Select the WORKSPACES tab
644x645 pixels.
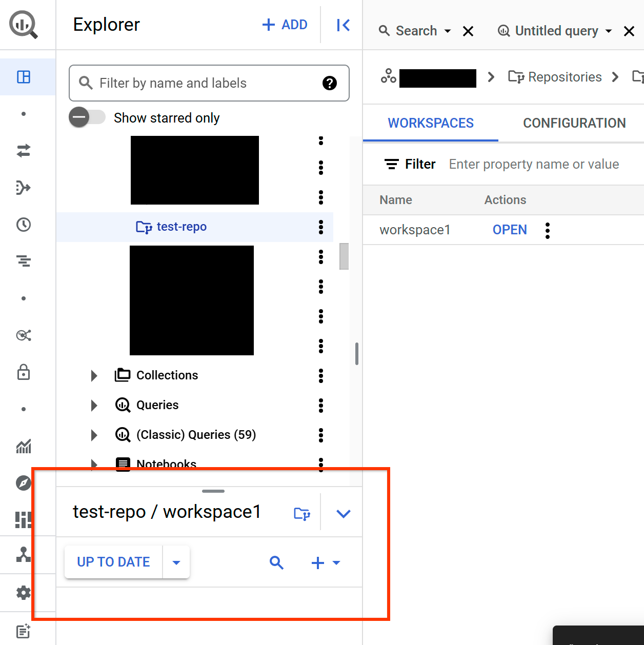[x=430, y=123]
